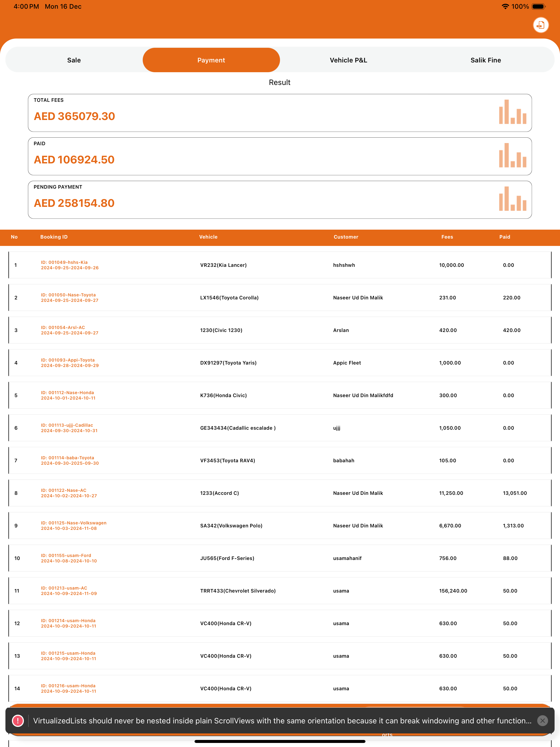
Task: Click the red warning exclamation icon
Action: [x=18, y=721]
